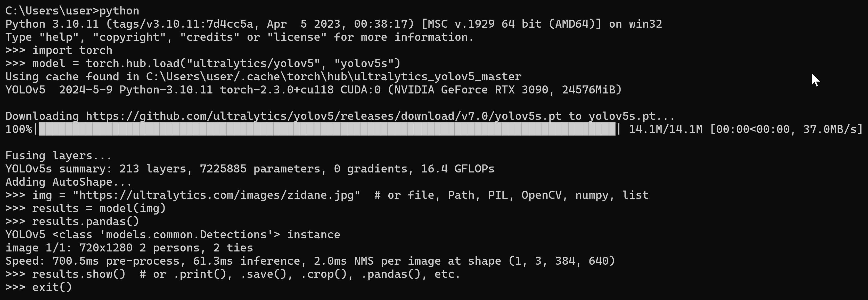The height and width of the screenshot is (300, 868).
Task: Click the 'Fusing layers...' output line
Action: pyautogui.click(x=59, y=156)
